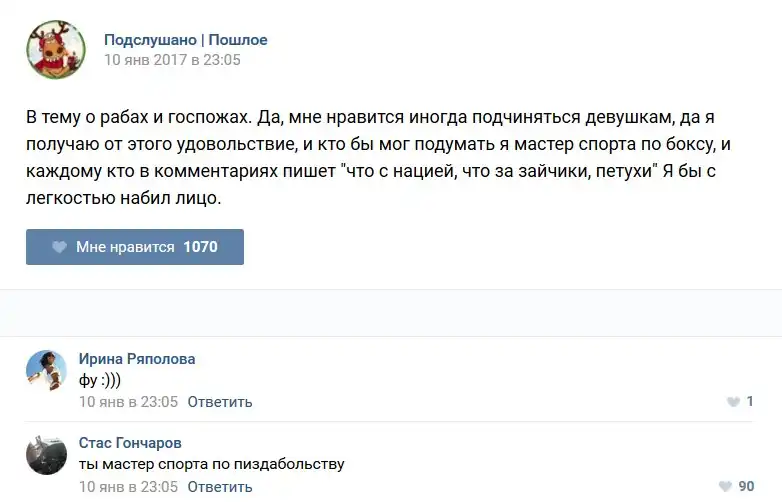
Task: Like Ирина Ряполова's comment with the heart icon
Action: (x=733, y=402)
